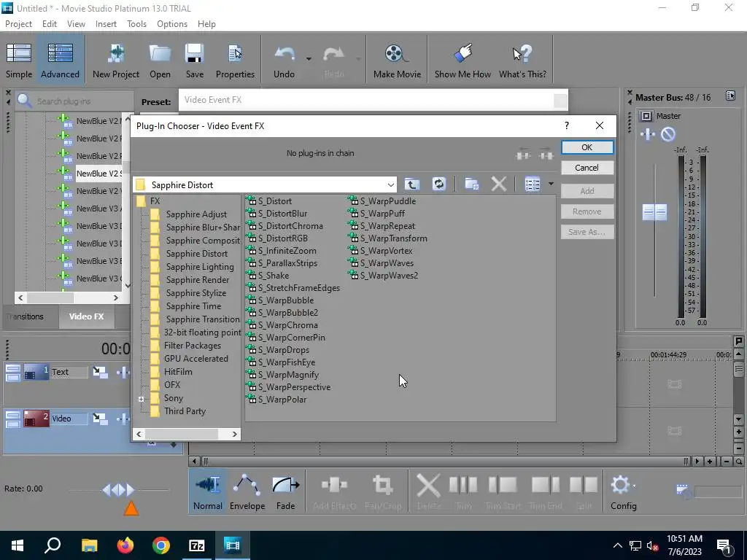Switch to the Video FX tab
This screenshot has width=747, height=560.
point(86,316)
